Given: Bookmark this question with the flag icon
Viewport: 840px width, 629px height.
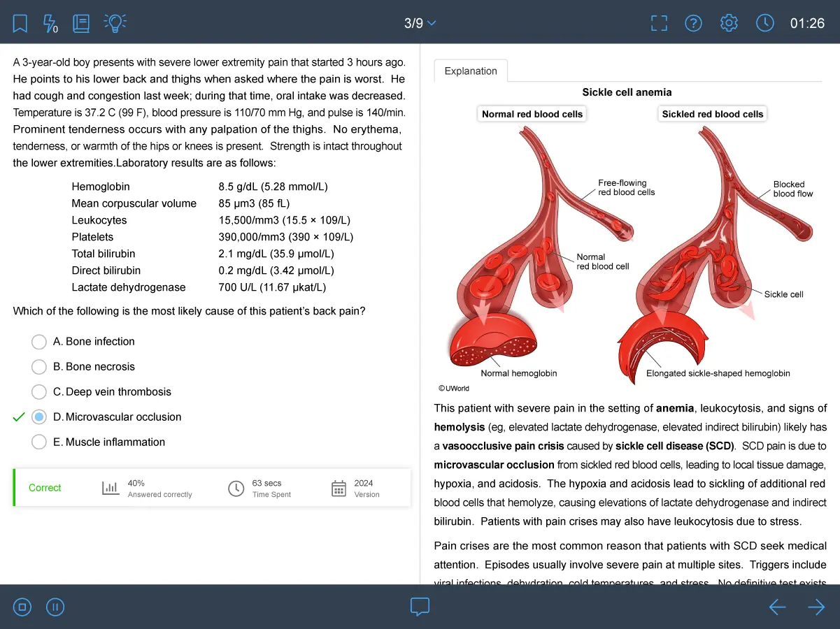Looking at the screenshot, I should tap(20, 24).
